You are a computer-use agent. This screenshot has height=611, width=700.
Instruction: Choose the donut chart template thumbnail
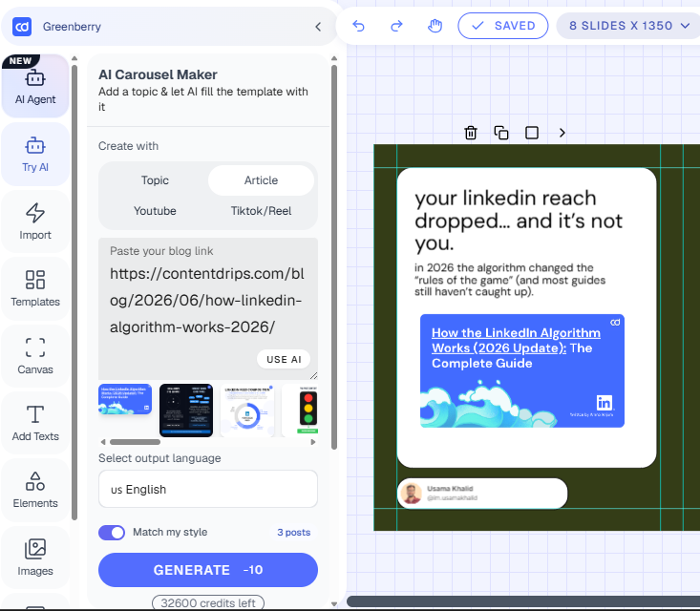click(247, 411)
